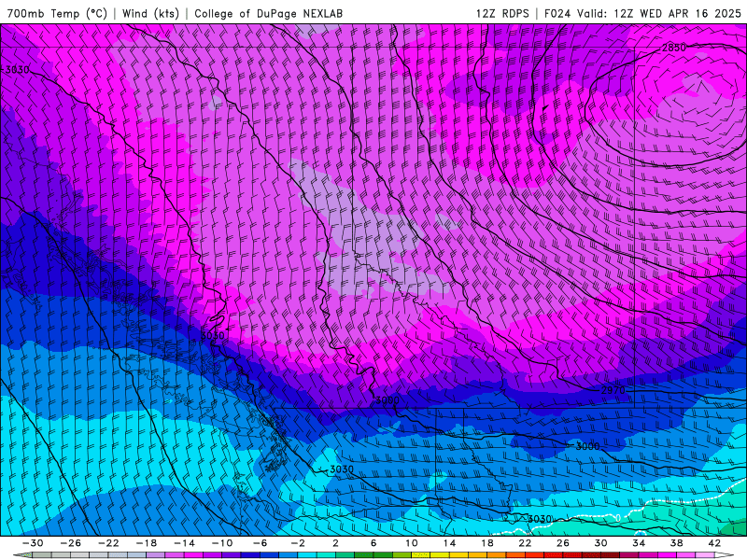Screen dimensions: 747x560
Task: Click the −18 colorbar scale label
Action: [x=147, y=543]
